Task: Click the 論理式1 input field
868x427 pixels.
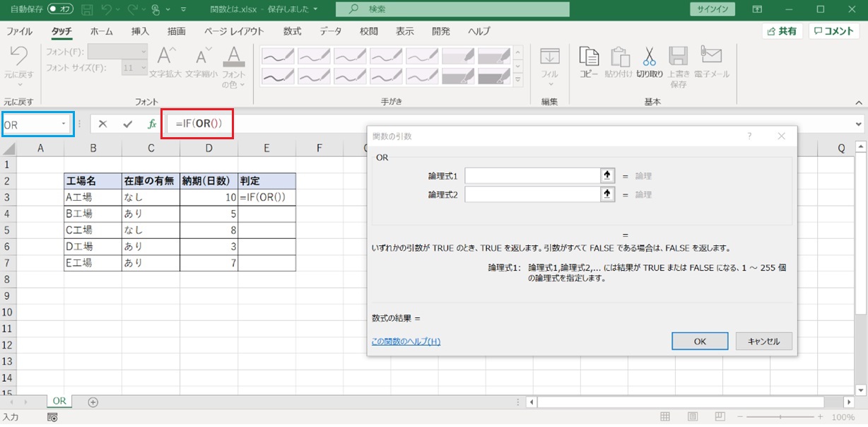Action: (532, 176)
